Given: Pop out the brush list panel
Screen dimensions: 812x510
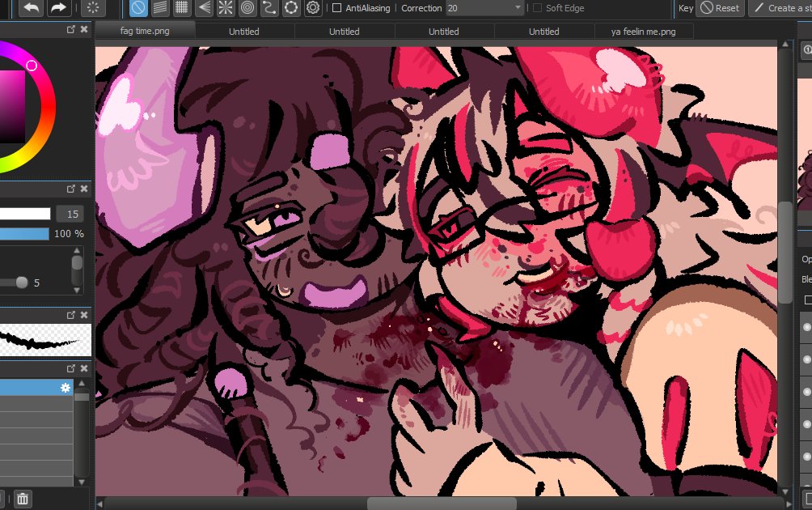Looking at the screenshot, I should pyautogui.click(x=71, y=368).
